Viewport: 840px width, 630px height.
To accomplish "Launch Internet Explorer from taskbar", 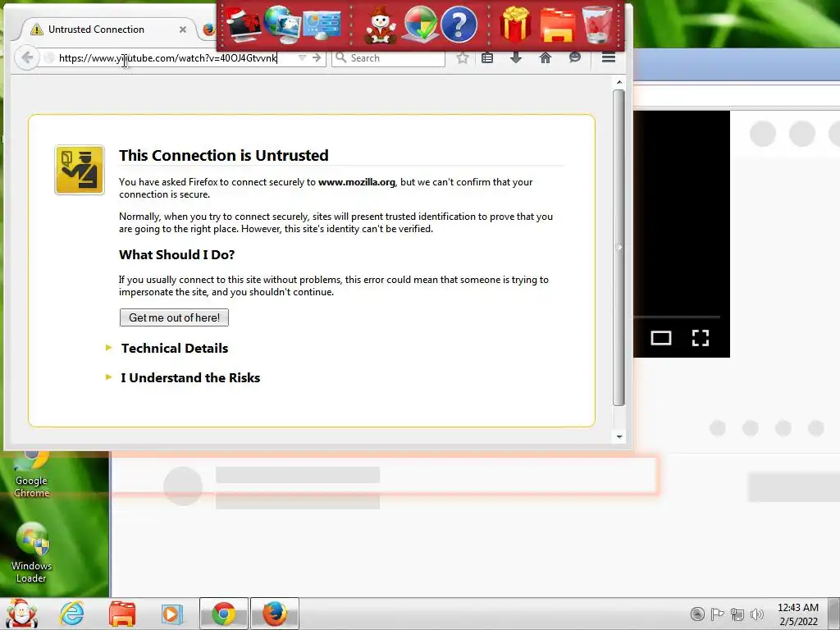I will pos(72,614).
